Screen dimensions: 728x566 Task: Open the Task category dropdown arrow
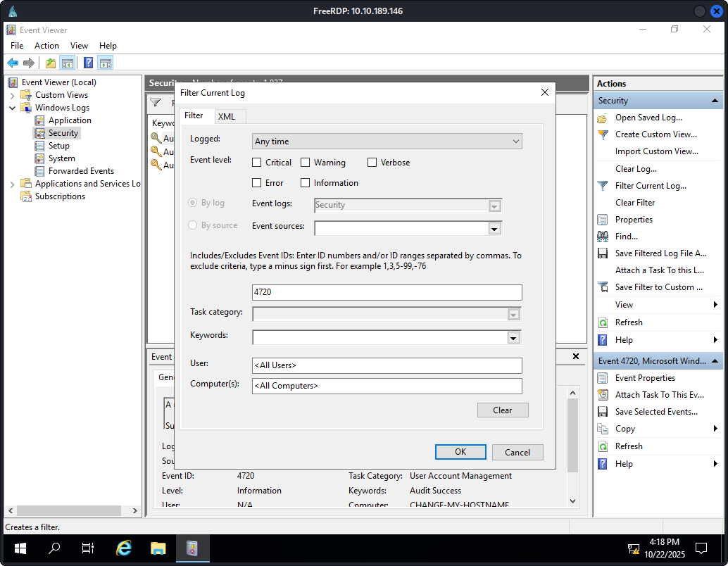point(513,315)
